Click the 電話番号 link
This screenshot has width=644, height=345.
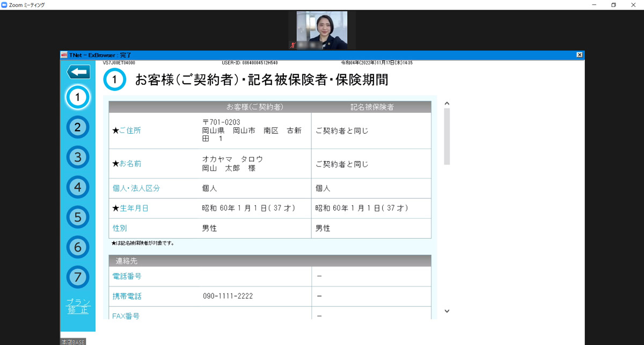pos(127,276)
